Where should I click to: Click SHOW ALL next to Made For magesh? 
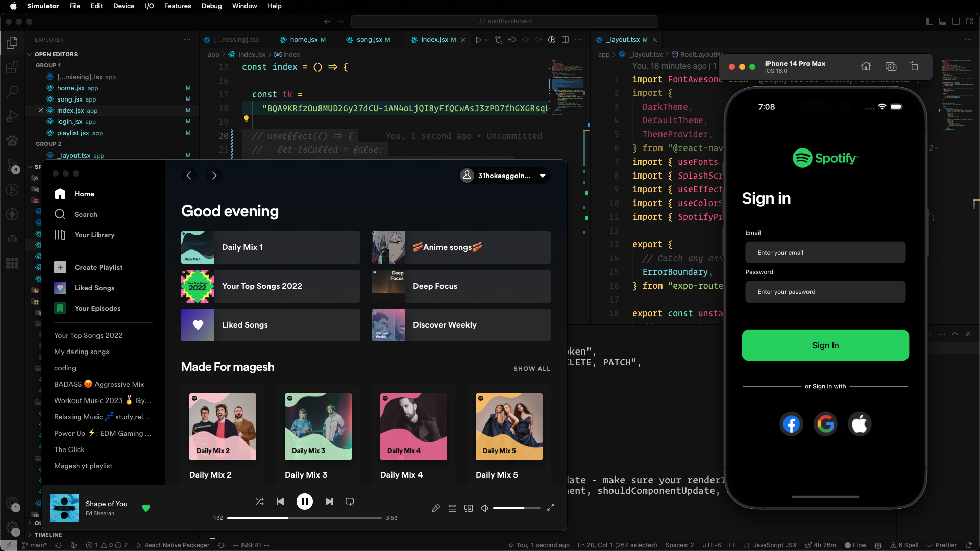(531, 368)
